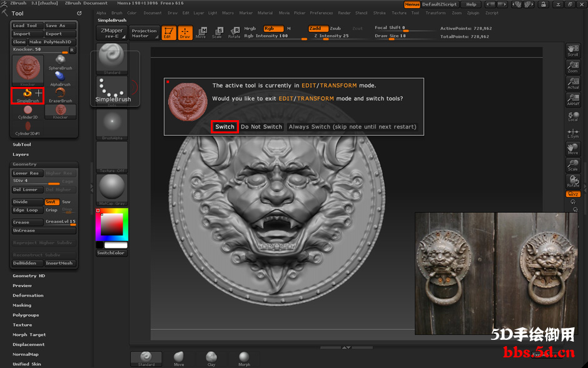588x368 pixels.
Task: Choose Always Switch option
Action: (x=353, y=127)
